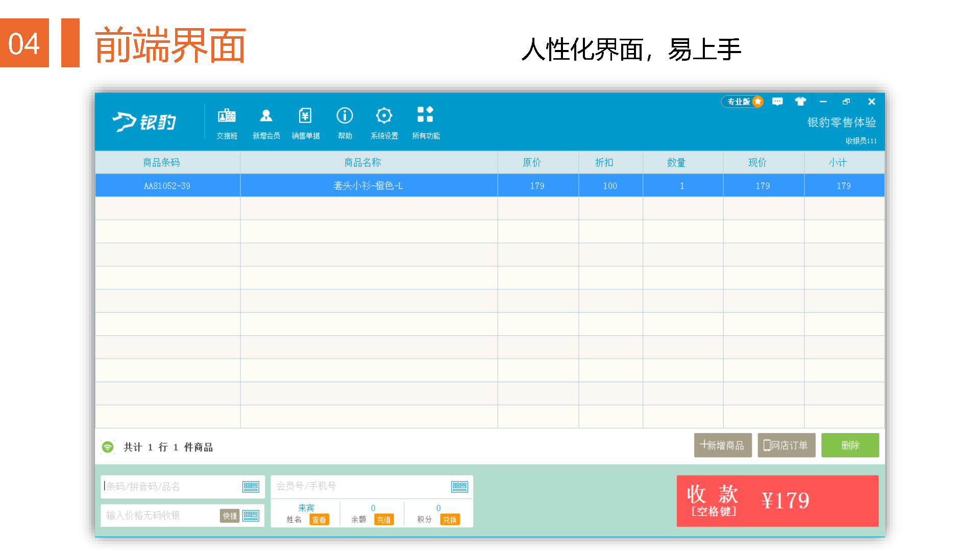Select barcode cell AA81052-39

click(x=167, y=186)
